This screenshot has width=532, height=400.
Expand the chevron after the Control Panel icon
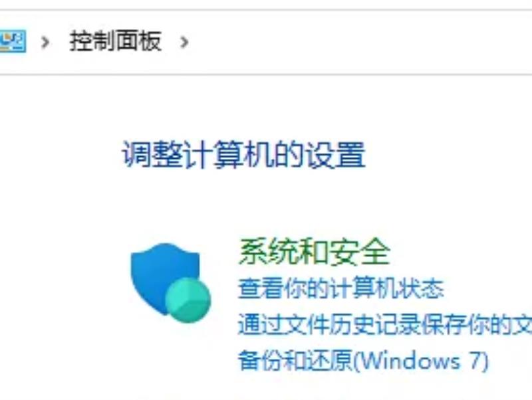click(45, 42)
